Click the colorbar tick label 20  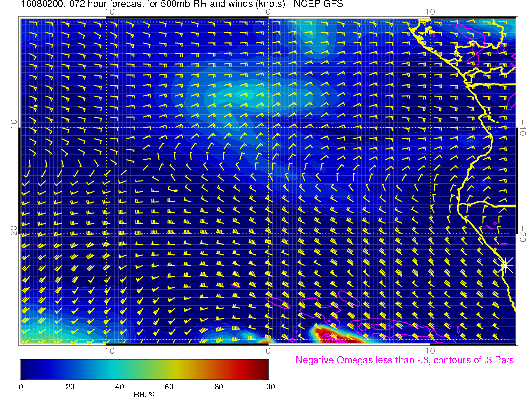70,386
